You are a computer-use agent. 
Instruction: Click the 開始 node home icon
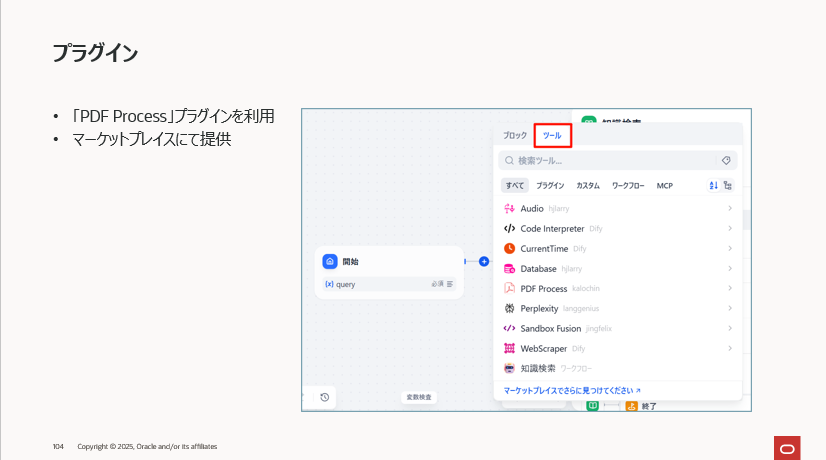[x=330, y=261]
